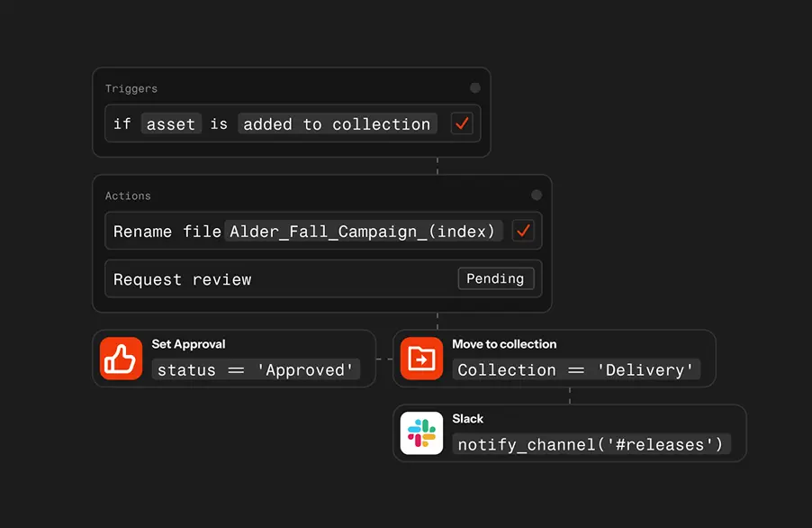Edit the status == 'Approved' expression
Image resolution: width=812 pixels, height=528 pixels.
256,369
